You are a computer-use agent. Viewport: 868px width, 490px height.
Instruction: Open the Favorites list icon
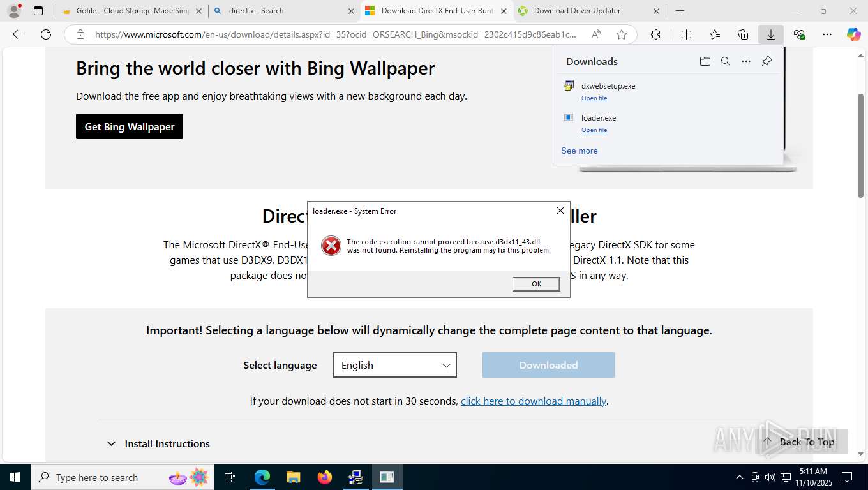pyautogui.click(x=715, y=34)
